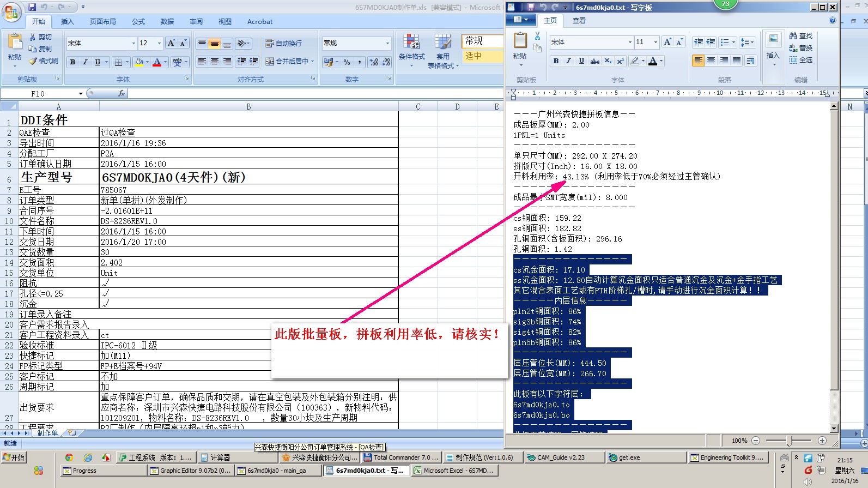Toggle Superscript in WordPad

pos(621,61)
